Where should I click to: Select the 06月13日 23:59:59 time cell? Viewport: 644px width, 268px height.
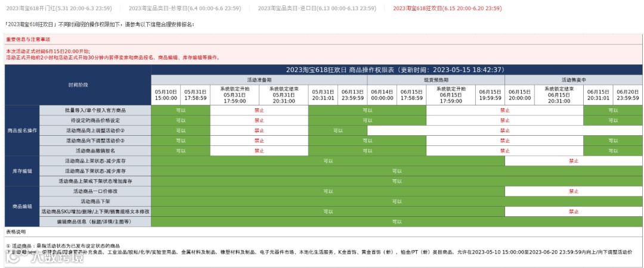point(352,95)
